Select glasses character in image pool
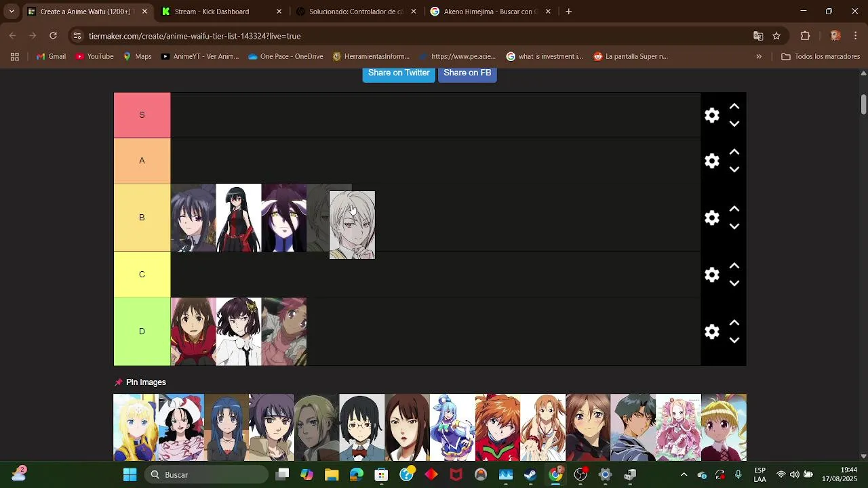This screenshot has height=488, width=868. pos(362,428)
